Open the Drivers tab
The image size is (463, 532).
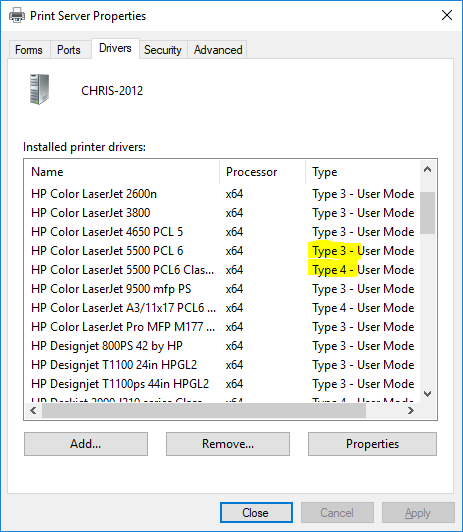(x=115, y=48)
